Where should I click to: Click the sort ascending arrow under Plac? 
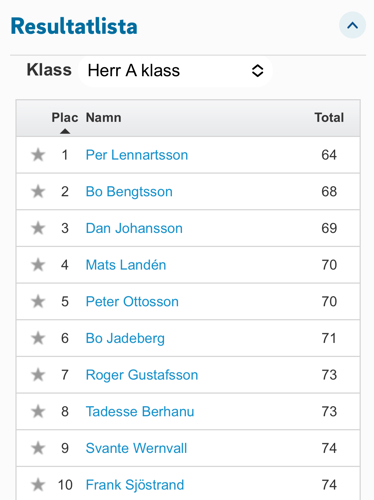point(65,131)
